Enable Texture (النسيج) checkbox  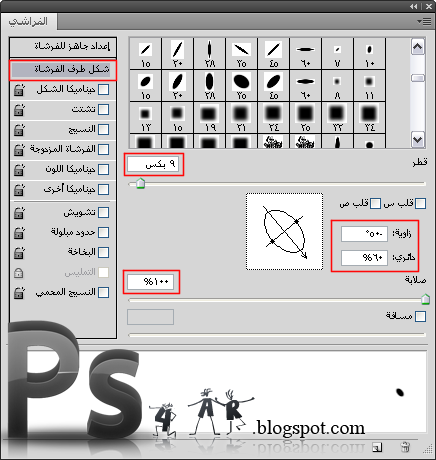pyautogui.click(x=104, y=129)
